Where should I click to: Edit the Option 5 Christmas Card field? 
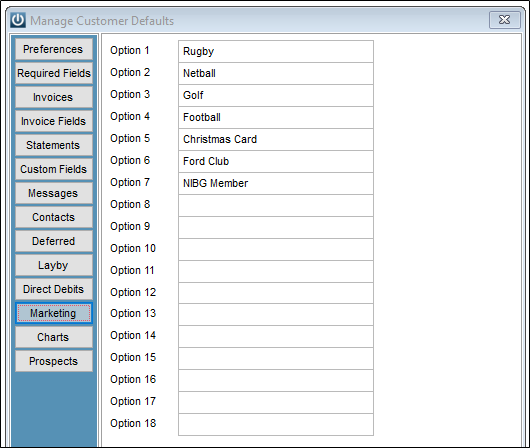click(x=276, y=139)
